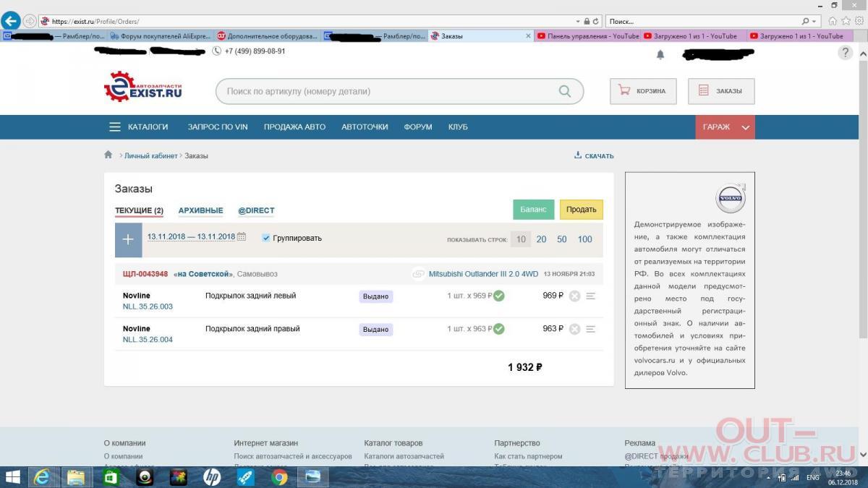Image resolution: width=868 pixels, height=488 pixels.
Task: Switch to the Архивные orders tab
Action: [x=201, y=210]
